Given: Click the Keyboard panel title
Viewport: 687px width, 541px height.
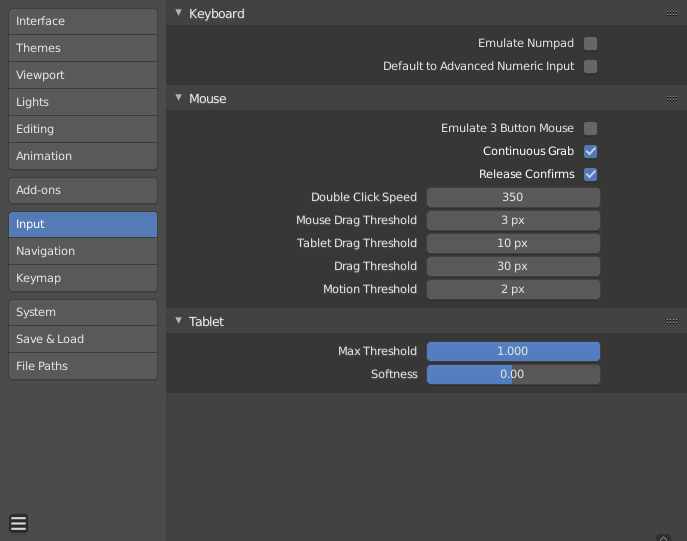Looking at the screenshot, I should tap(217, 14).
